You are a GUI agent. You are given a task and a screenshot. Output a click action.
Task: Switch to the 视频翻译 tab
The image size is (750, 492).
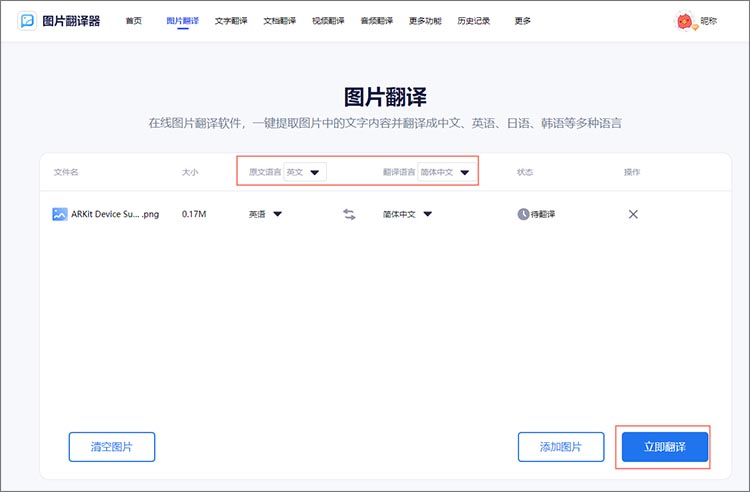(328, 21)
